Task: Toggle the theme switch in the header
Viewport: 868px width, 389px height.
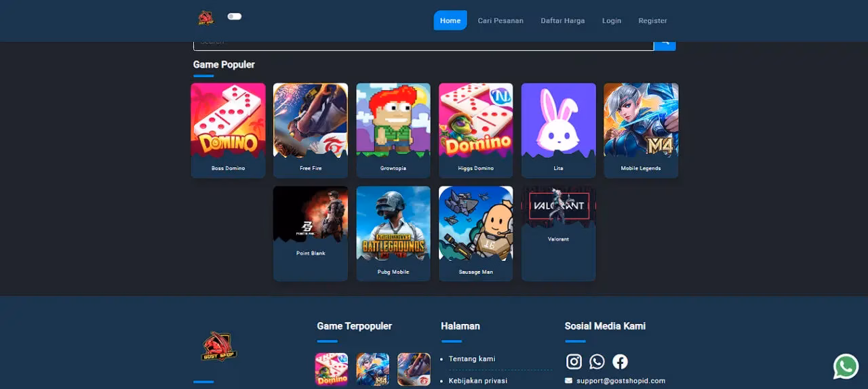Action: click(235, 16)
